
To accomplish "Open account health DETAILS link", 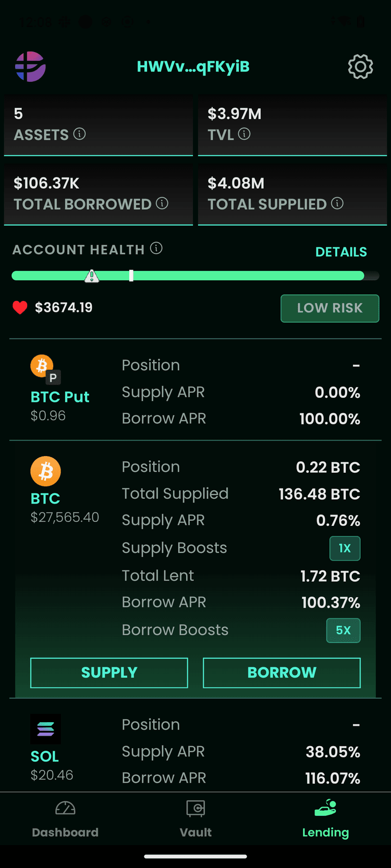I will (341, 252).
